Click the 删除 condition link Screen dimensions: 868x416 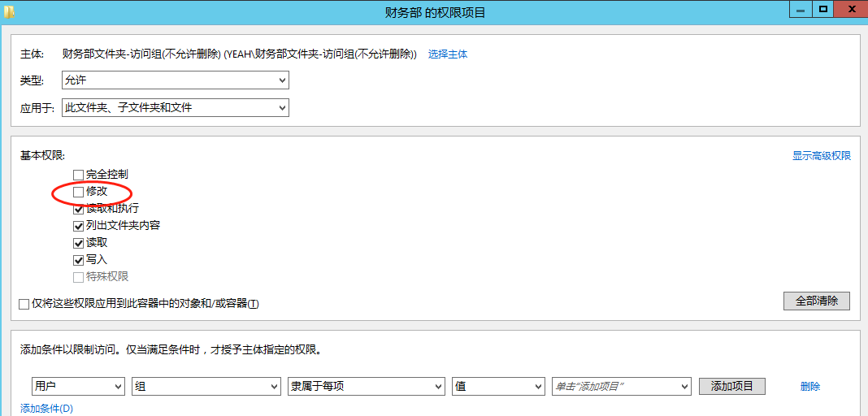pyautogui.click(x=810, y=386)
